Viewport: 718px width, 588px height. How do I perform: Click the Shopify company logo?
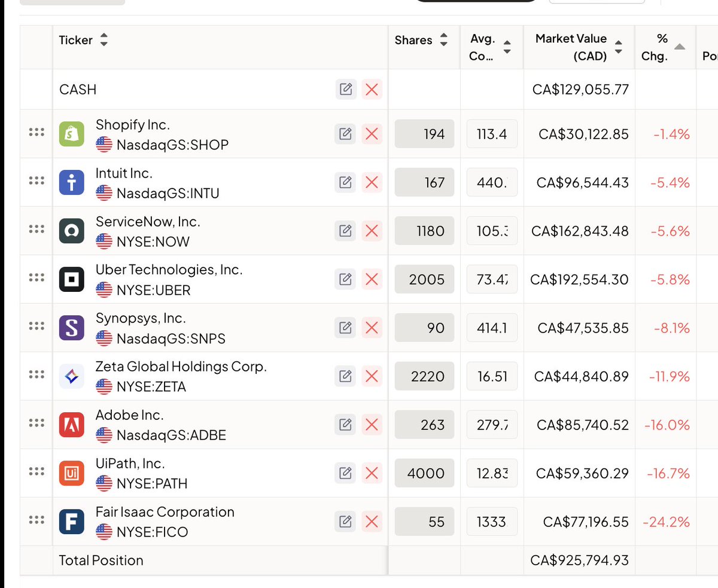pos(72,134)
